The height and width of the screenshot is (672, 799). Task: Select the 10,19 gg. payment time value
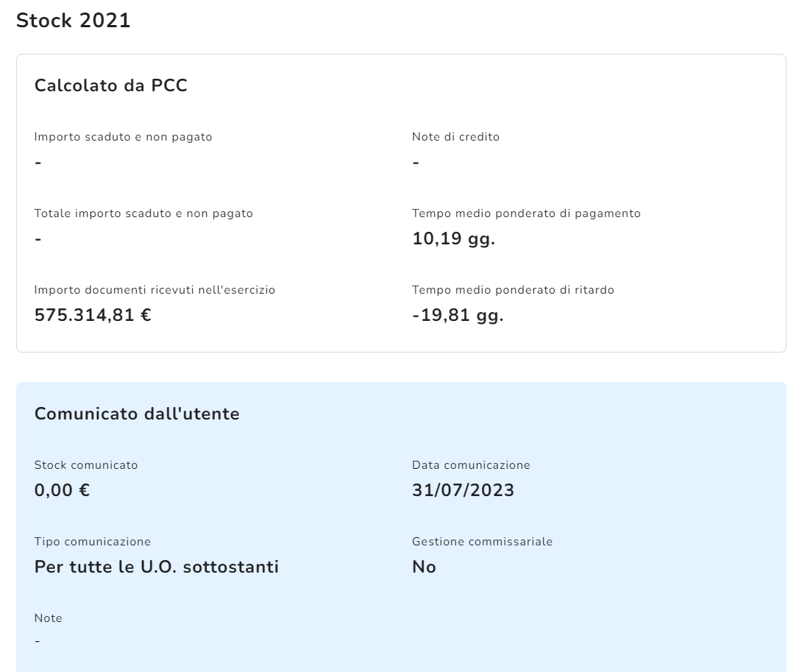point(453,239)
